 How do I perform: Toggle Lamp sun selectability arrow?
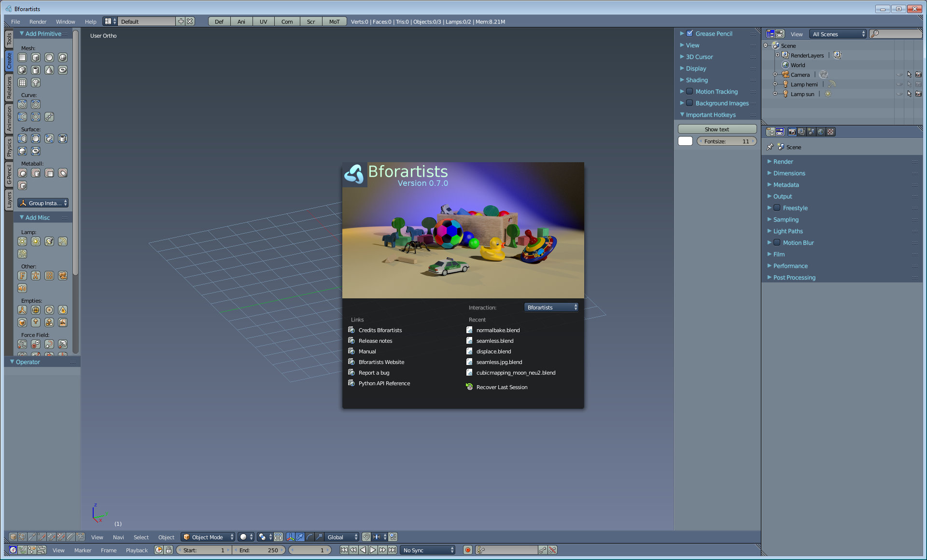[909, 94]
